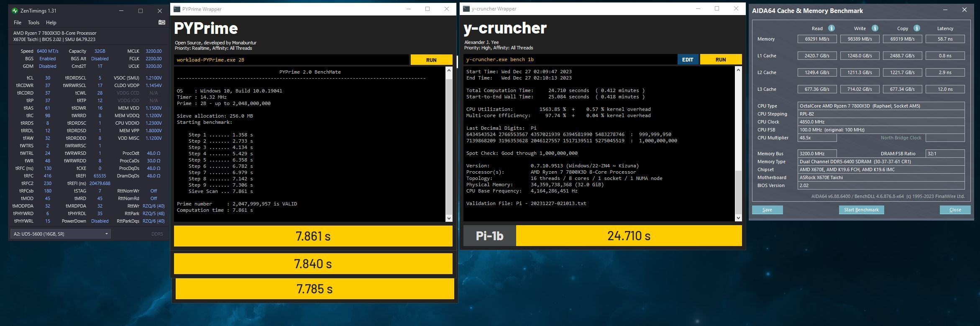Click the ZenTimings app logo icon
The height and width of the screenshot is (326, 980).
[x=15, y=10]
